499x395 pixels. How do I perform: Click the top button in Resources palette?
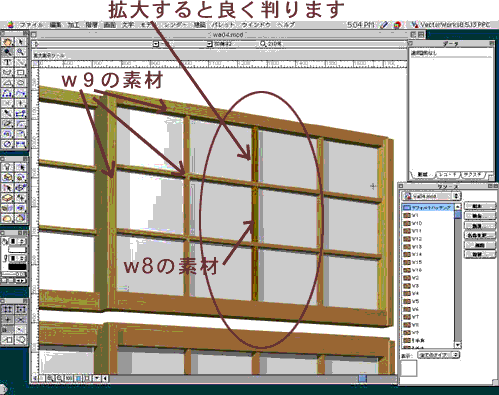tap(479, 206)
